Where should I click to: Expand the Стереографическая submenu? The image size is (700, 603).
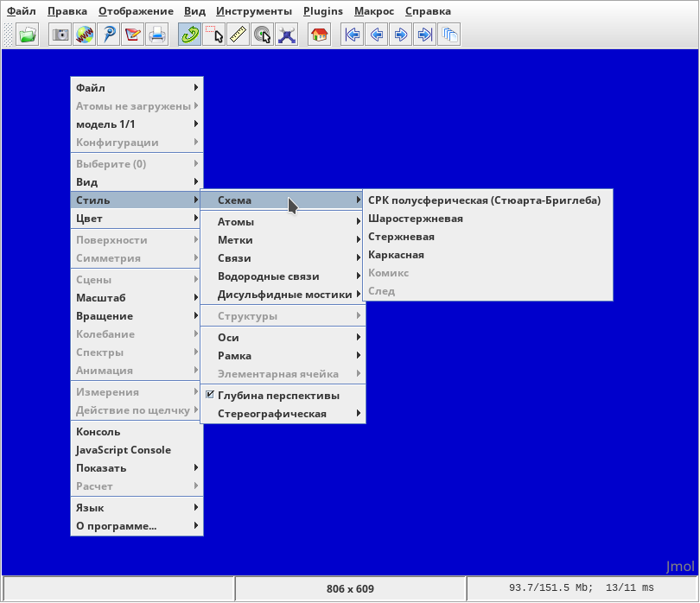point(283,414)
